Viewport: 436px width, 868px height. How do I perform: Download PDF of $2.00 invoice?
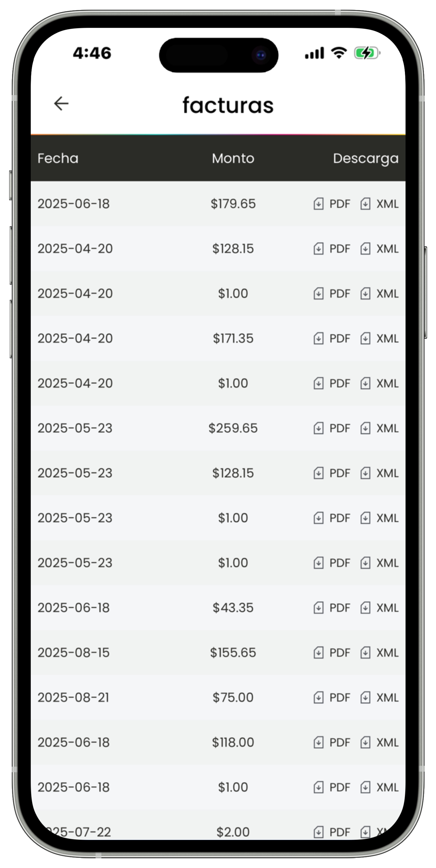tap(332, 832)
